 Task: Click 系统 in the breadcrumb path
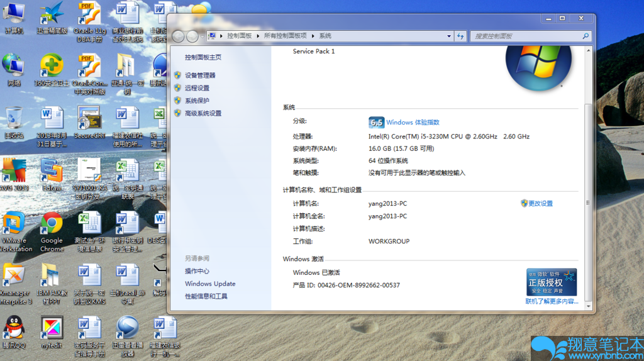click(325, 36)
